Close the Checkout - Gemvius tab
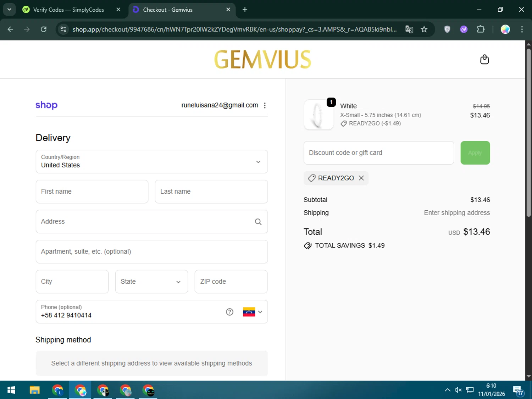Viewport: 532px width, 399px height. [x=228, y=10]
